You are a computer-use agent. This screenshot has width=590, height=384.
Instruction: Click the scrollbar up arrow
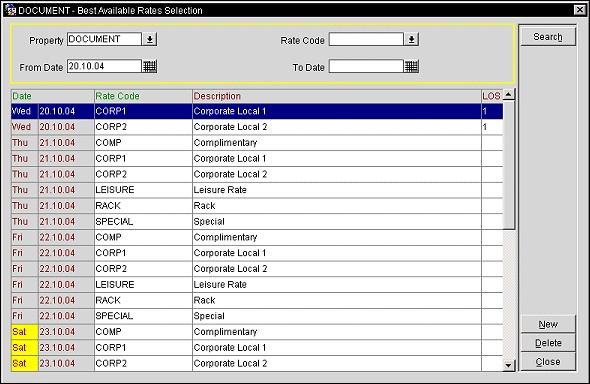point(509,95)
